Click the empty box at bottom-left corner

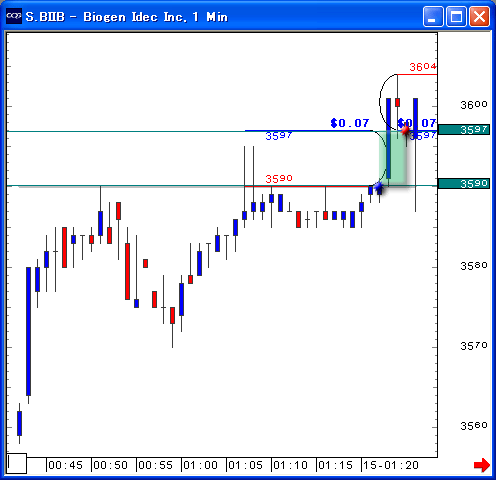17,463
